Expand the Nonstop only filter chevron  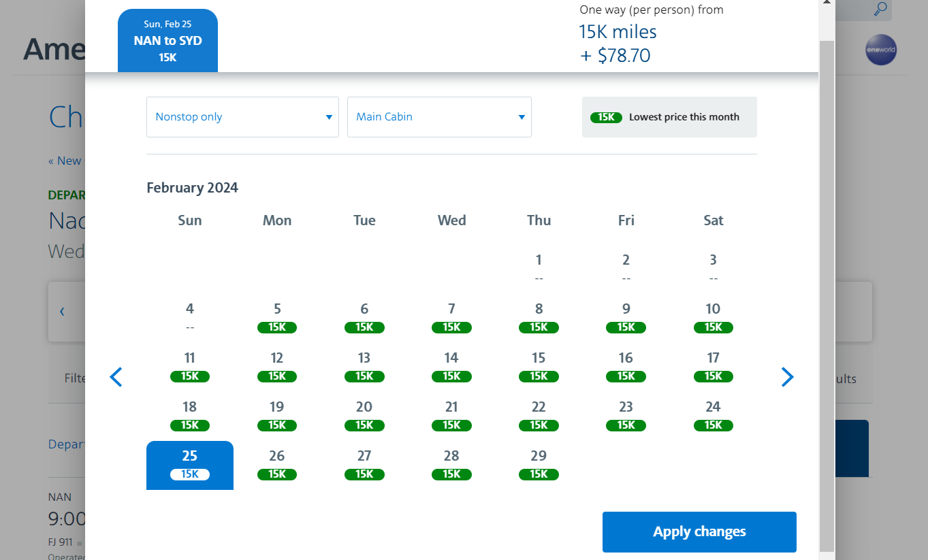328,117
